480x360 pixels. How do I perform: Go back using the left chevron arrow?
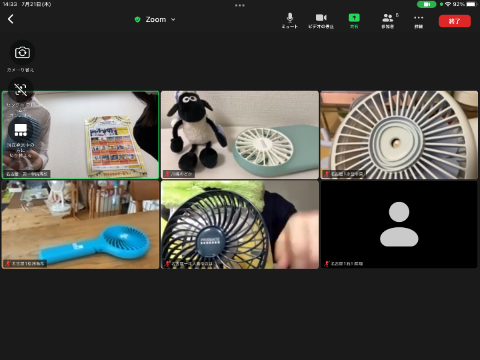click(11, 19)
